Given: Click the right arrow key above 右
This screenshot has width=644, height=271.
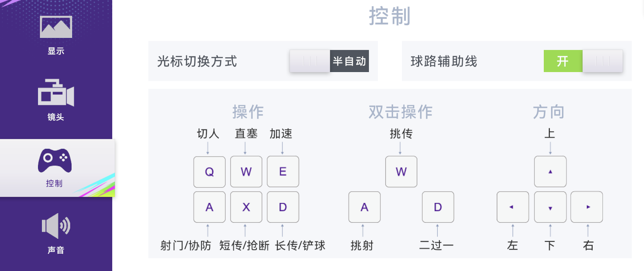Looking at the screenshot, I should (x=587, y=207).
